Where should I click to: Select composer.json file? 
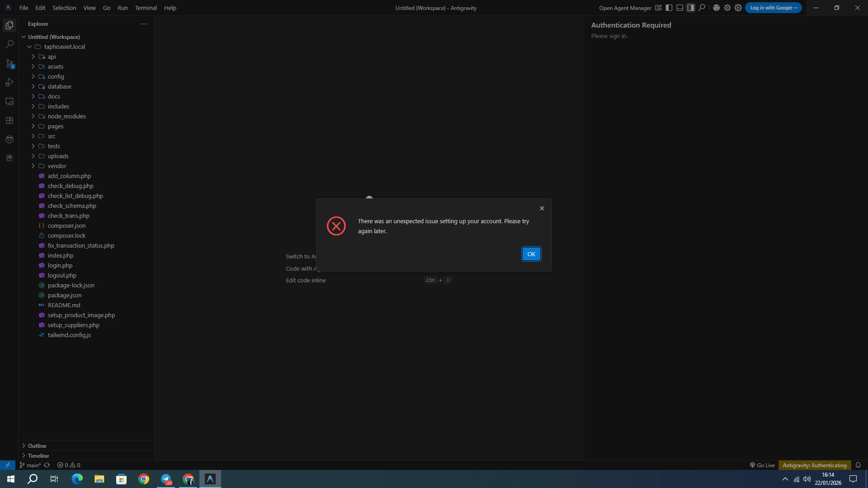(66, 225)
